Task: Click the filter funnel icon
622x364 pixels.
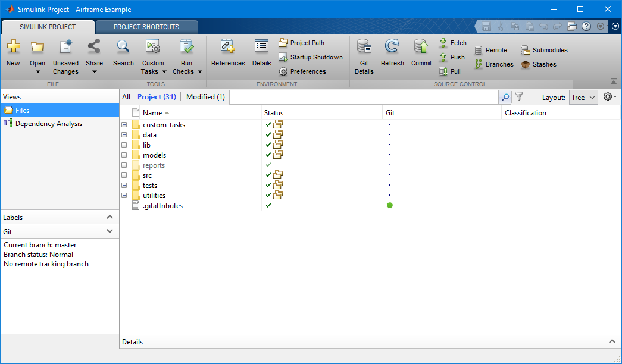Action: click(x=519, y=97)
